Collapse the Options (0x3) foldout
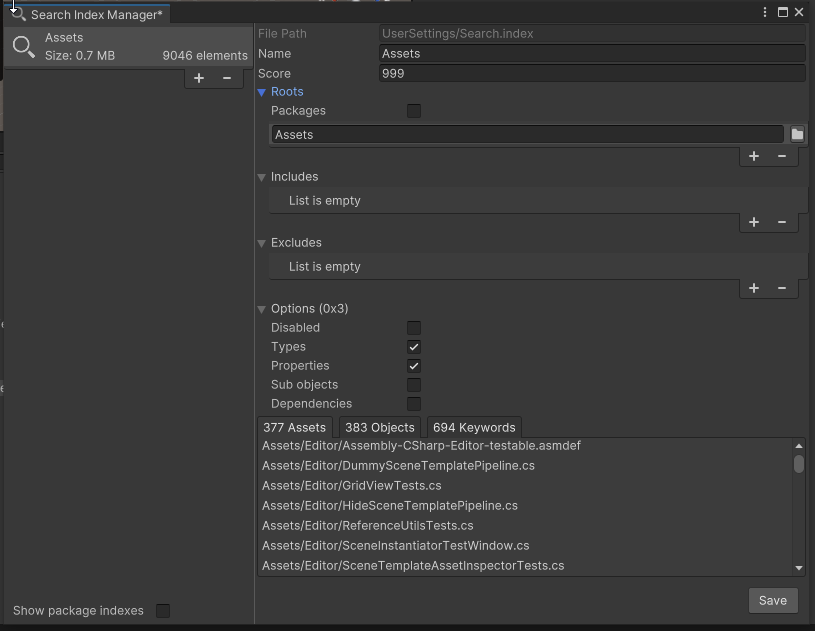Image resolution: width=815 pixels, height=631 pixels. pos(263,309)
